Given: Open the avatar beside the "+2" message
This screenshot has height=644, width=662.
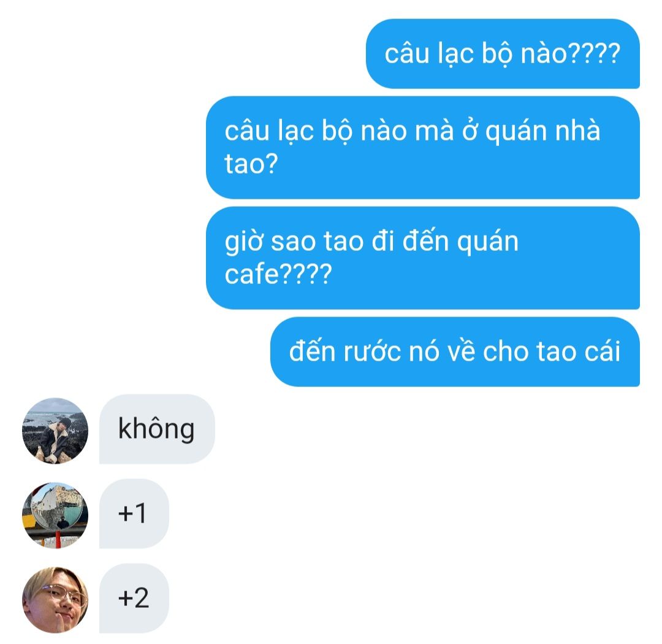Looking at the screenshot, I should (55, 600).
